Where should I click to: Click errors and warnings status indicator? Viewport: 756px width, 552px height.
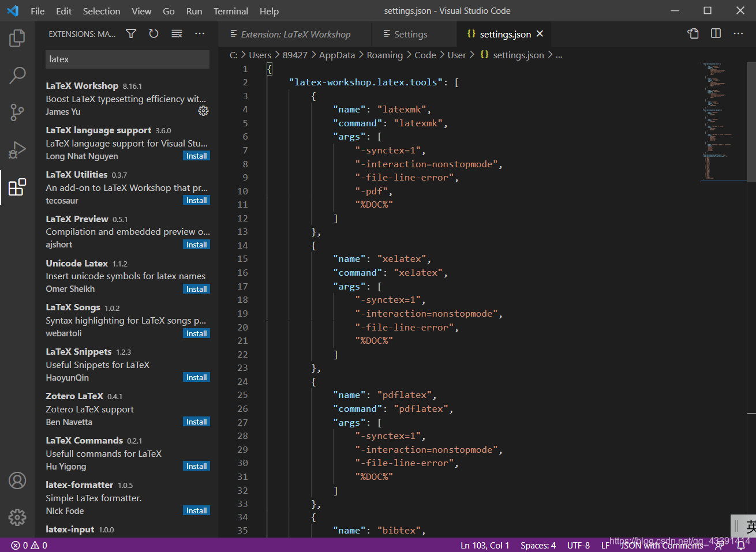(x=29, y=545)
